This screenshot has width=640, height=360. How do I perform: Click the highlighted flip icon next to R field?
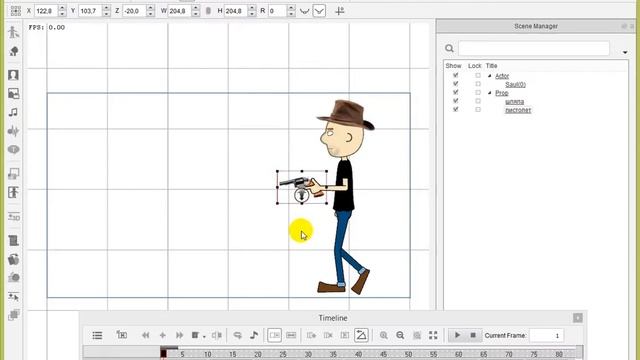point(319,11)
